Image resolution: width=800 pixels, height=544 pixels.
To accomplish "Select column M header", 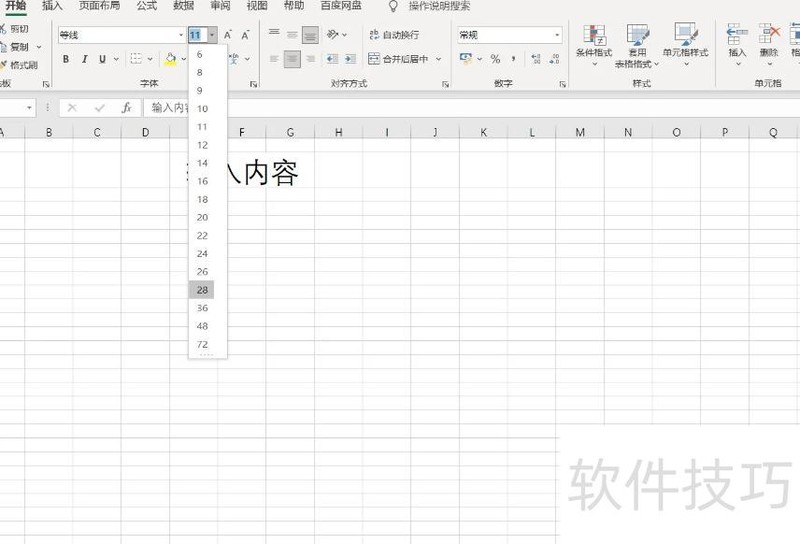I will click(x=580, y=132).
